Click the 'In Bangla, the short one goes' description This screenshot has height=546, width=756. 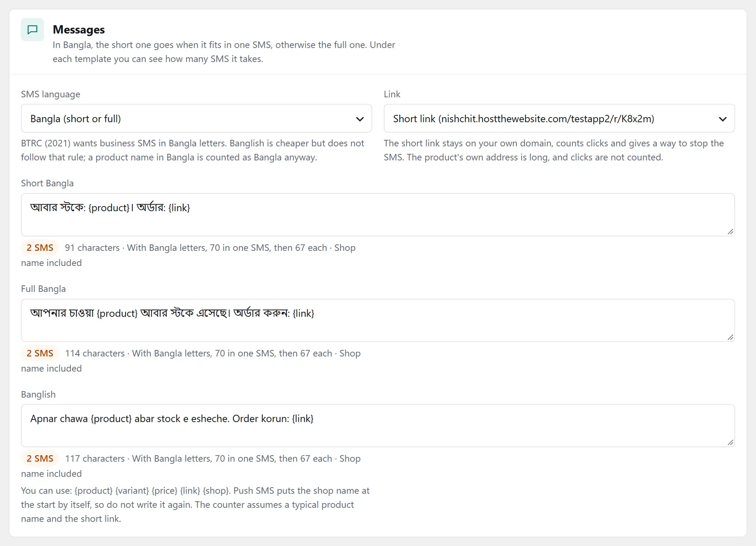224,52
